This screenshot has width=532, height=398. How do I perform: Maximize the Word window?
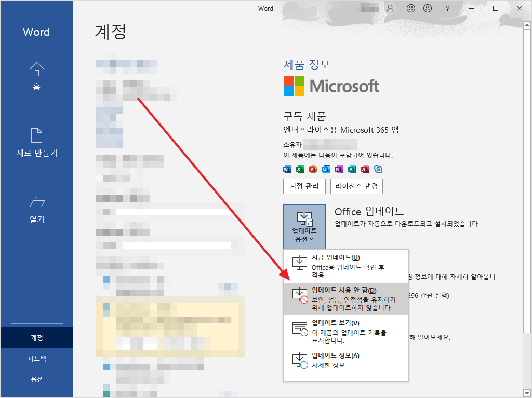(x=496, y=8)
